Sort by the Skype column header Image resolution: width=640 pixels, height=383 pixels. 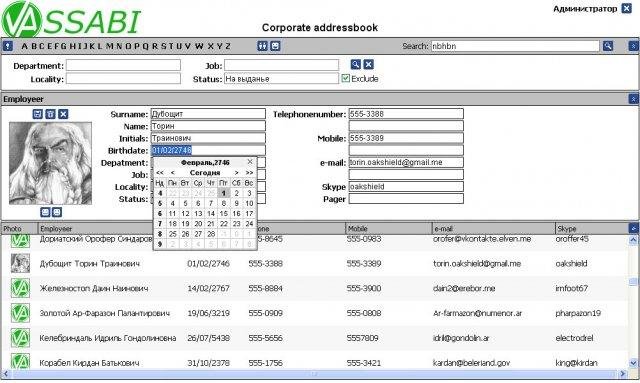[567, 229]
